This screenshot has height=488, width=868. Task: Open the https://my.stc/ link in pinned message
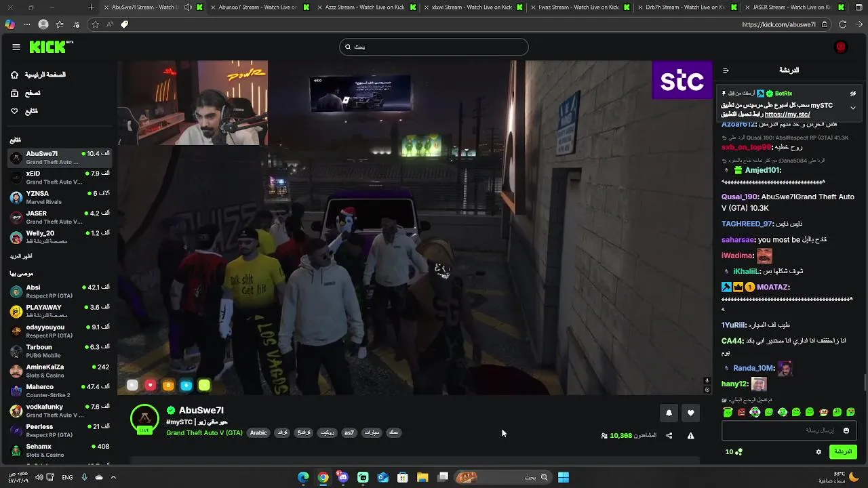pos(787,115)
